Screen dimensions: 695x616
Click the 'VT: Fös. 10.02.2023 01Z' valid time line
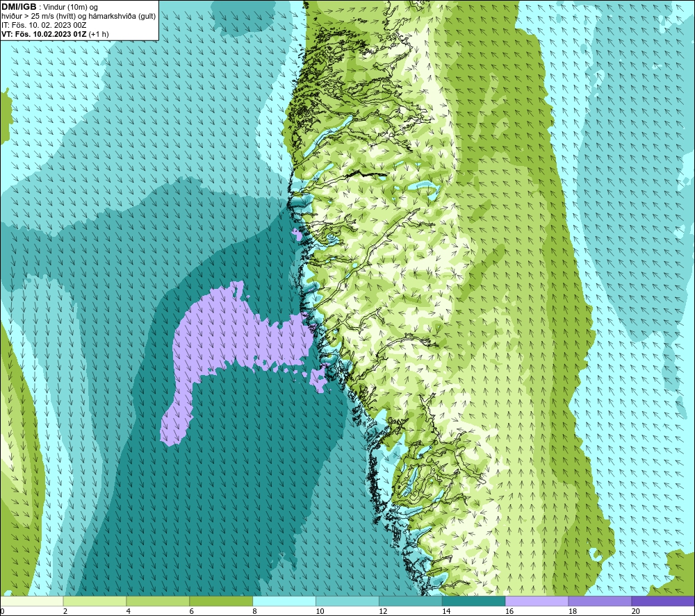[44, 34]
